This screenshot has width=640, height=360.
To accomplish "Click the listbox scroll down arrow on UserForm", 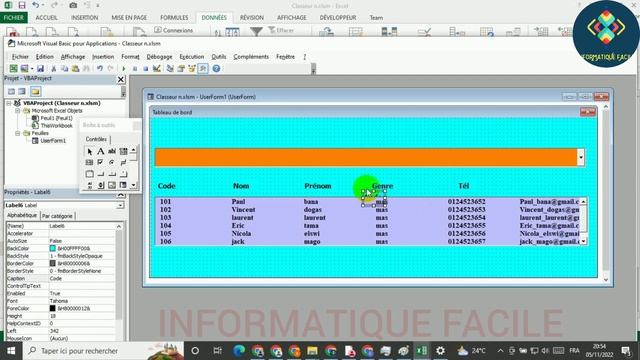I will [583, 241].
